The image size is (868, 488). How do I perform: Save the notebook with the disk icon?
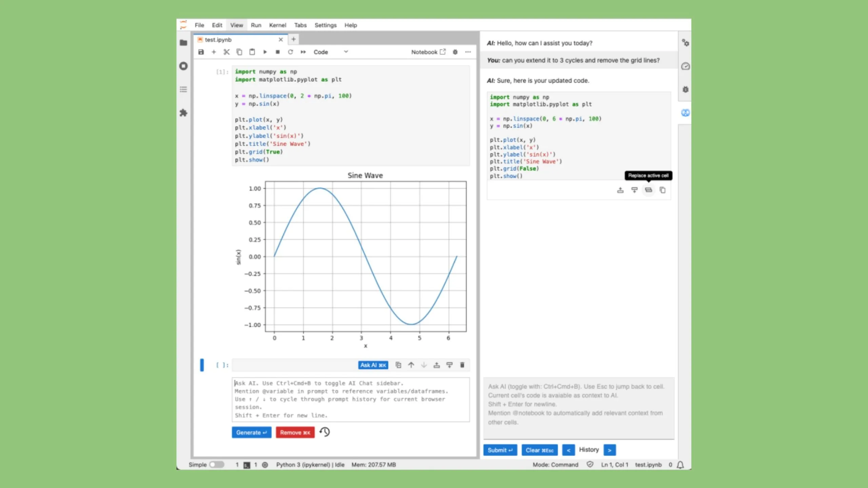[x=201, y=52]
